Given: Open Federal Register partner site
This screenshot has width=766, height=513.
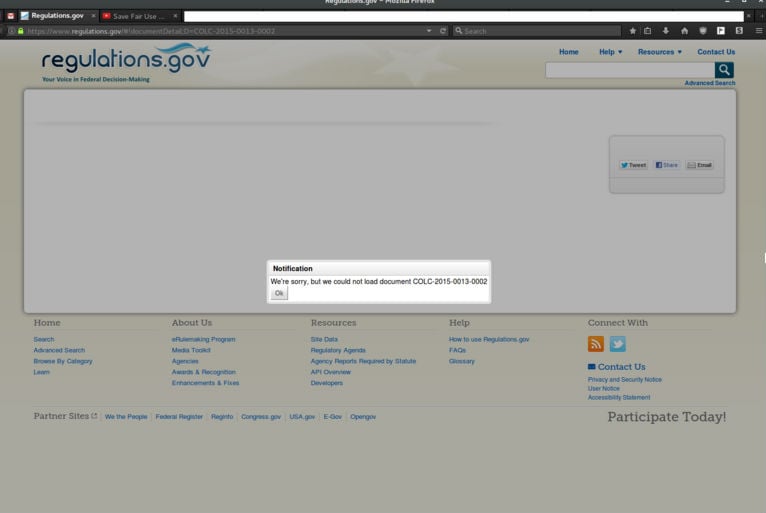Looking at the screenshot, I should tap(179, 417).
